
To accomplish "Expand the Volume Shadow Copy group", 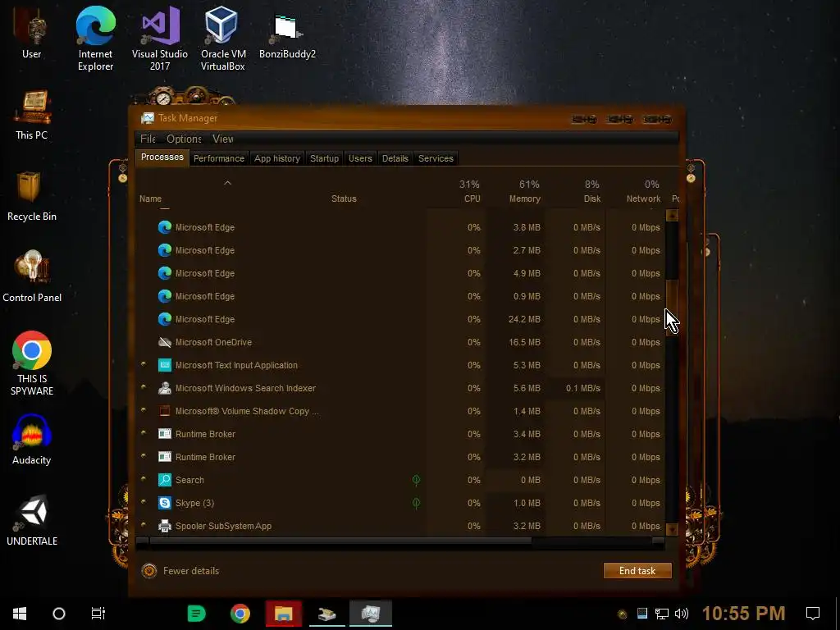I will (143, 410).
